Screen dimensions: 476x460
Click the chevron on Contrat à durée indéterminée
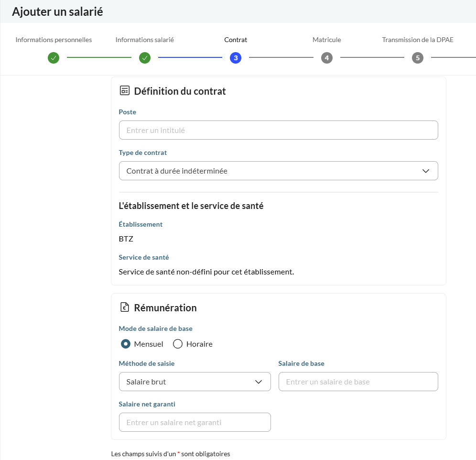click(x=426, y=171)
